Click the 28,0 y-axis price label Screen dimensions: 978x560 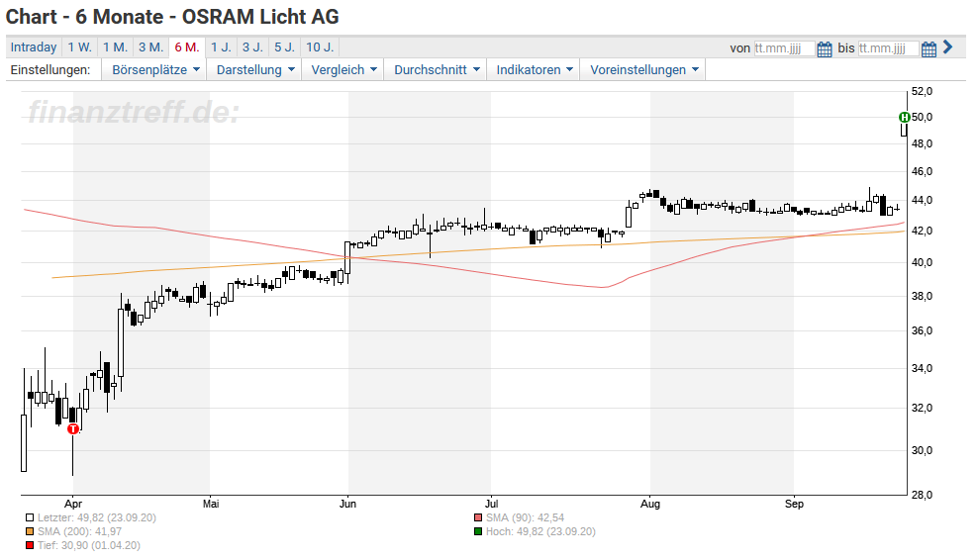(922, 495)
